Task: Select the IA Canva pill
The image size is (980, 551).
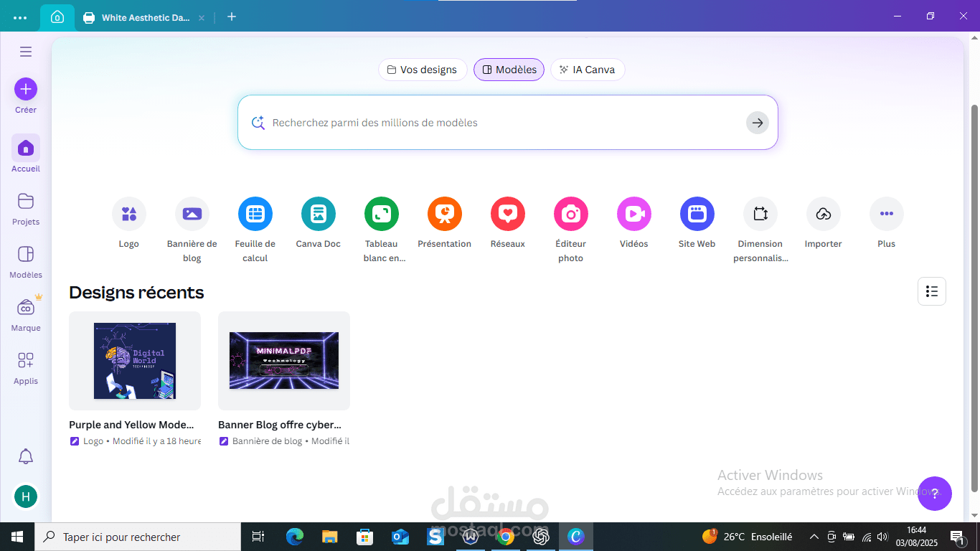Action: [588, 70]
